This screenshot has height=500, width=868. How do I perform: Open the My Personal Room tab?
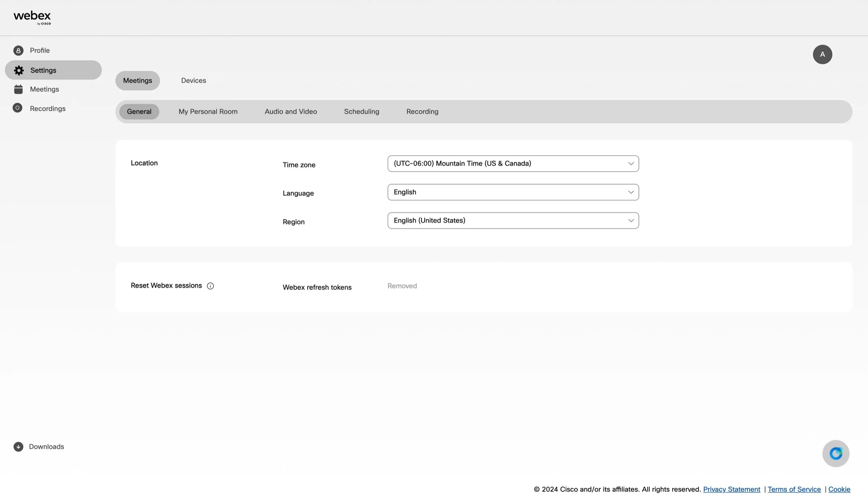pyautogui.click(x=208, y=111)
